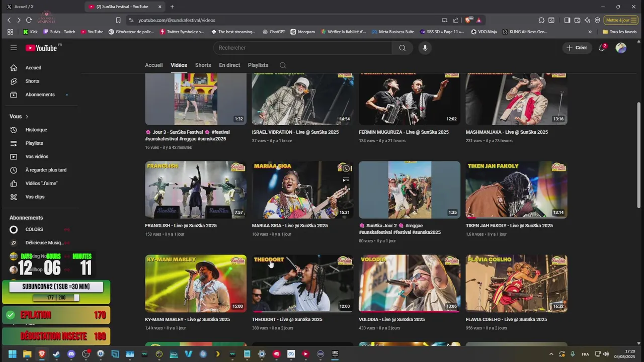Close the SunSka Festival YouTube tab

tap(160, 7)
